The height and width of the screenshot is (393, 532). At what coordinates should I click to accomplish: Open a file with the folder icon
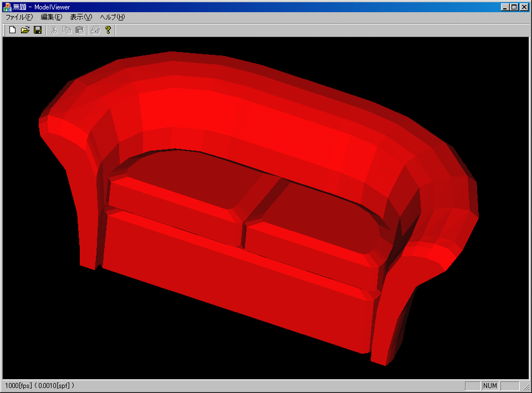(x=25, y=30)
